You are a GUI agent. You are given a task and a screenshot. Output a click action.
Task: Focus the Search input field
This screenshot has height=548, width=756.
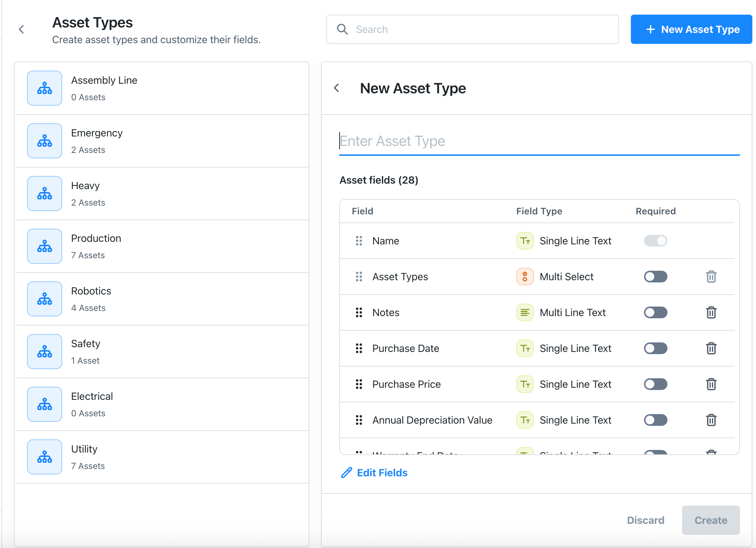(x=472, y=29)
